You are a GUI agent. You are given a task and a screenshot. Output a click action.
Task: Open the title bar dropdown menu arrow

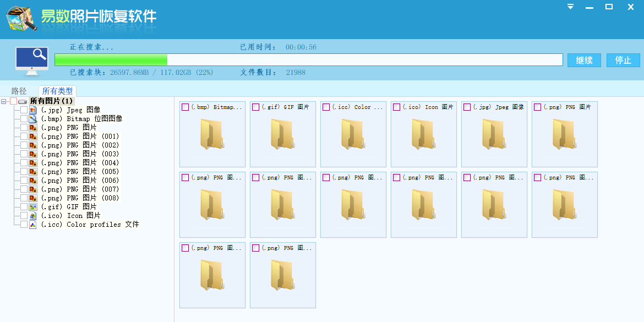571,7
